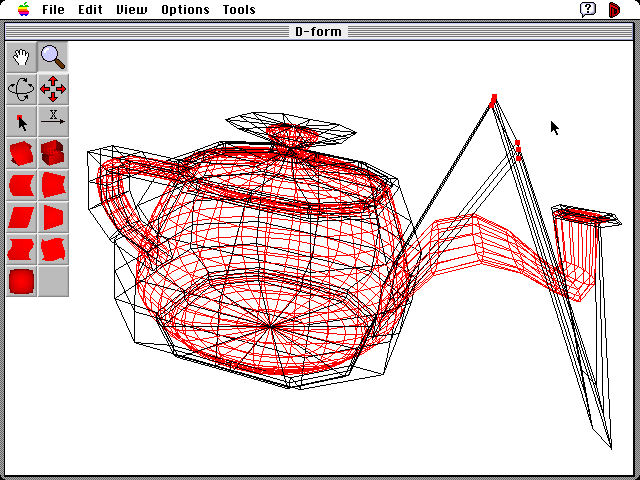Choose the four-arrow move tool
Screen dimensions: 640x480
tap(53, 89)
